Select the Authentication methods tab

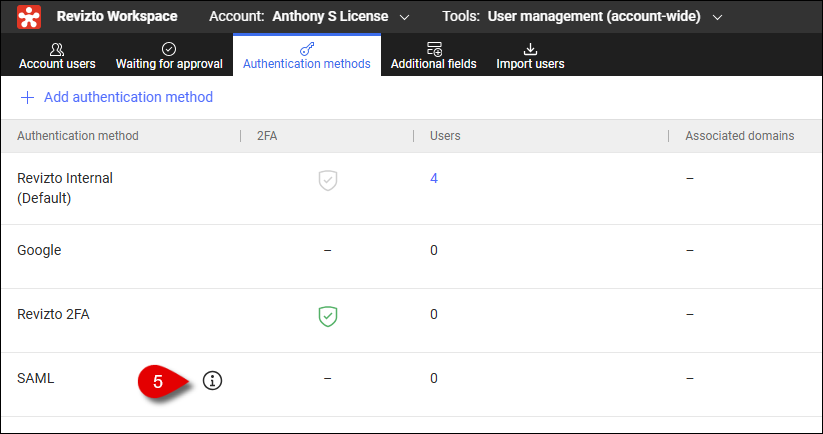click(307, 57)
